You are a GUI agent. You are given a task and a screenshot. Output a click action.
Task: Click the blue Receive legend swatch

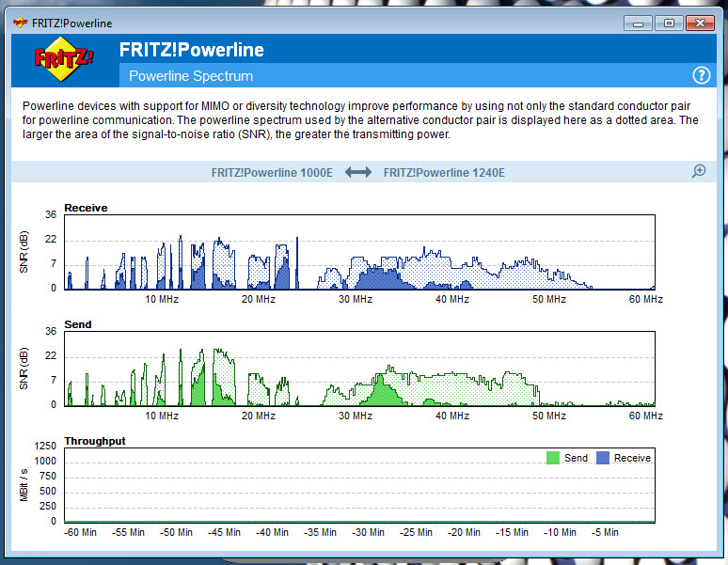603,458
